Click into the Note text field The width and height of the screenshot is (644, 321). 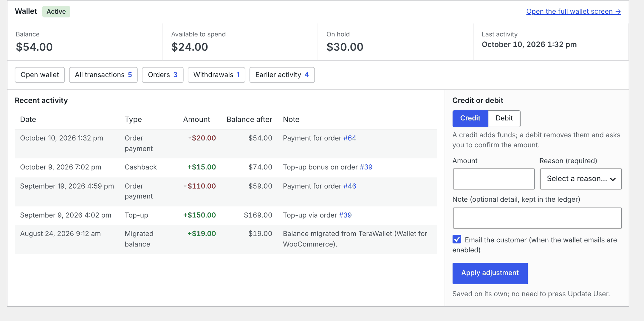[537, 218]
